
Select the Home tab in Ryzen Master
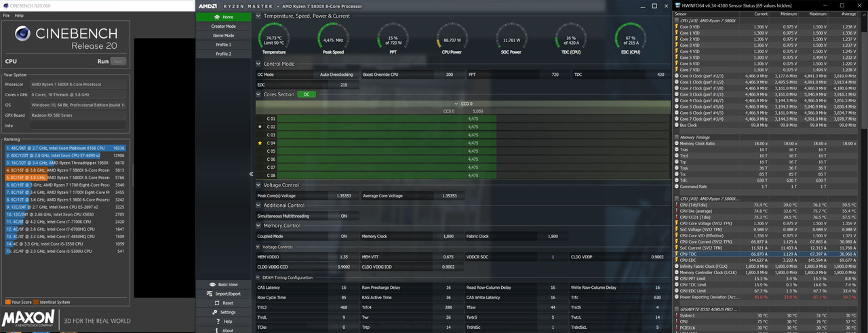tap(223, 17)
